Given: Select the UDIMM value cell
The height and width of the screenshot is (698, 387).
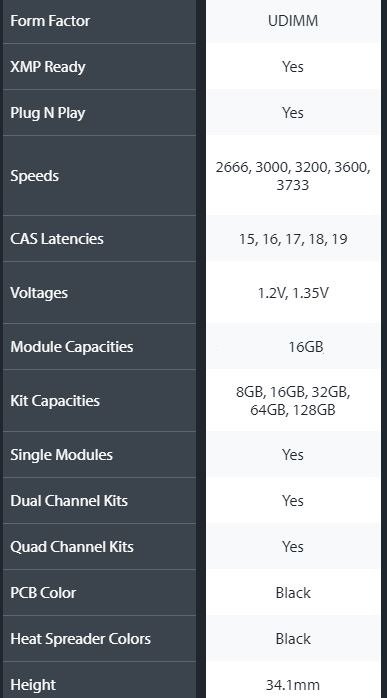Looking at the screenshot, I should [x=293, y=21].
